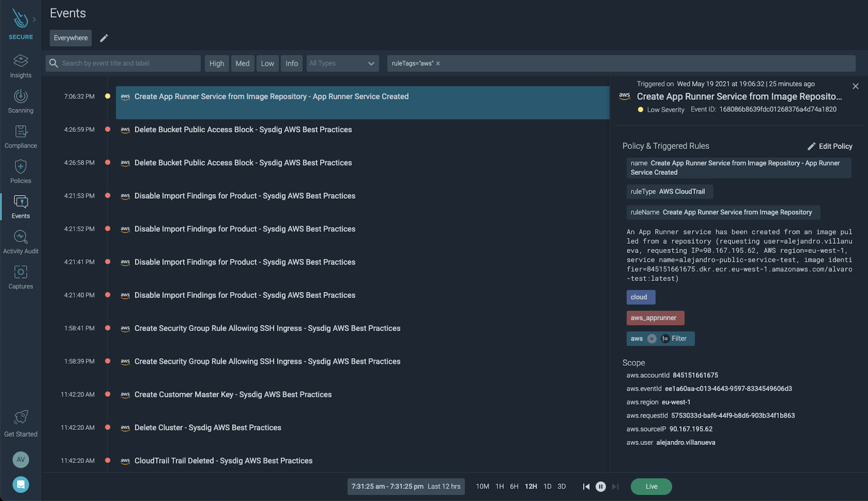Click the ruleName Create App Runner Service chip

tap(723, 212)
